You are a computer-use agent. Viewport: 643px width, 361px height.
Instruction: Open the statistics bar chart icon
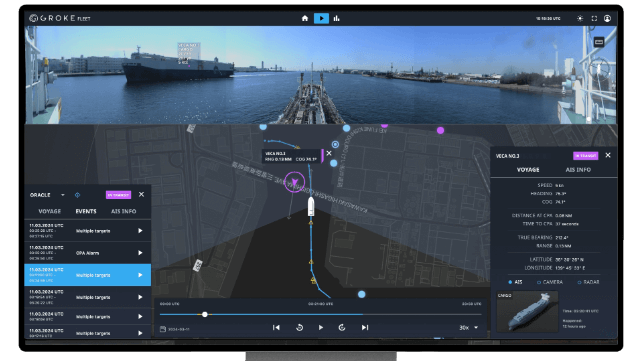click(337, 18)
